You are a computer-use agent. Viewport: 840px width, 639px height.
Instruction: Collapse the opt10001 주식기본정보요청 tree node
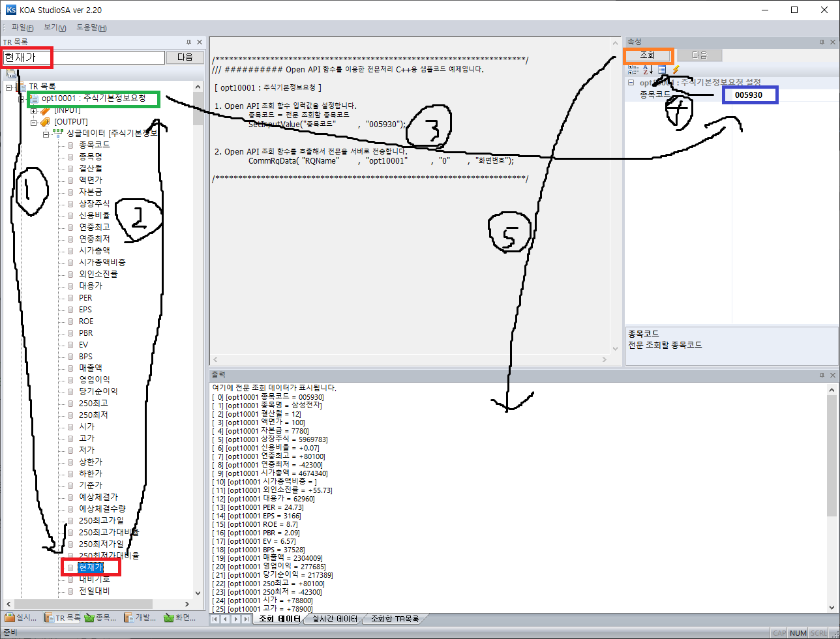(21, 99)
